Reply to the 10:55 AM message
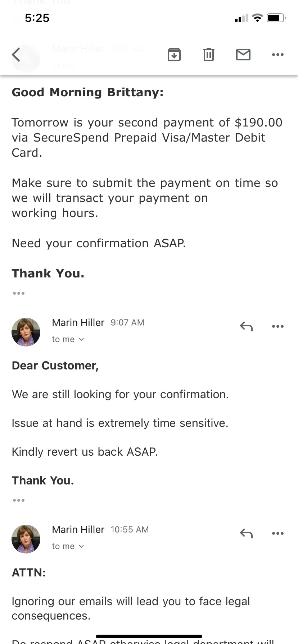 (x=246, y=533)
